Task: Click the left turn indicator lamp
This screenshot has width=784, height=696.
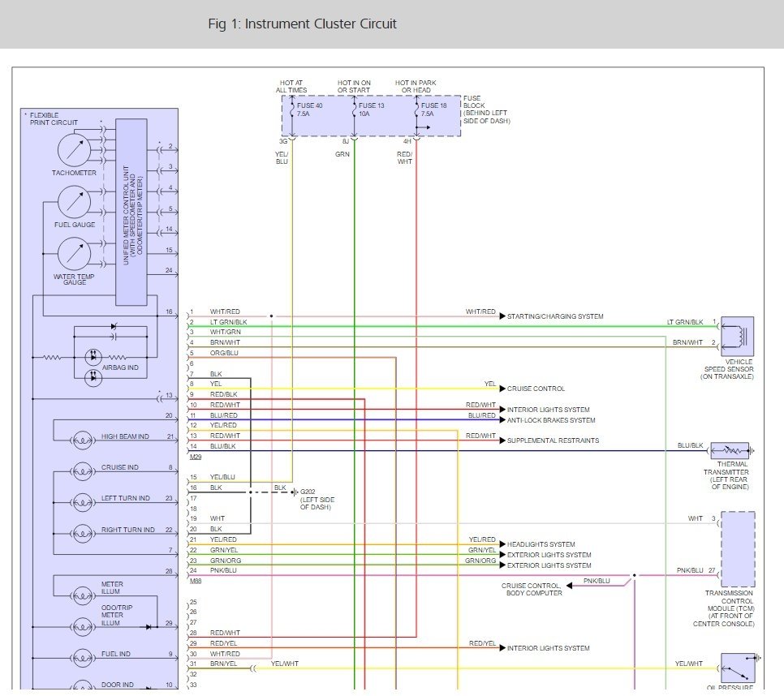Action: [x=82, y=499]
